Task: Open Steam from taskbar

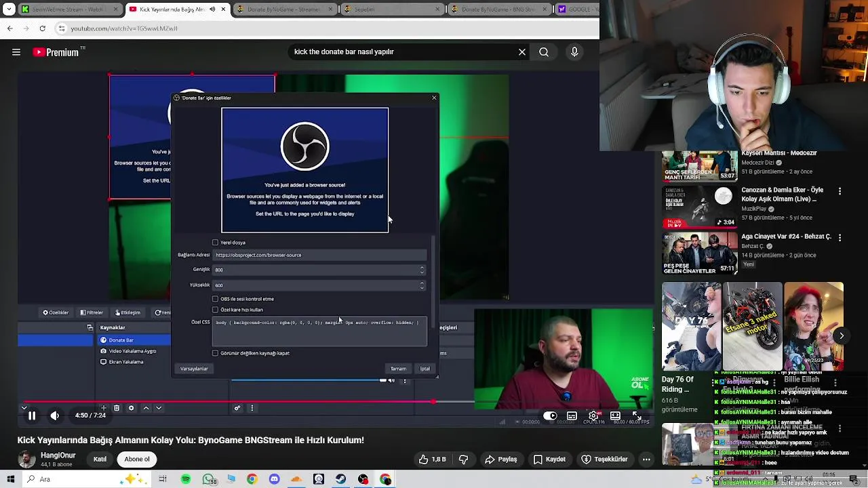Action: point(340,479)
